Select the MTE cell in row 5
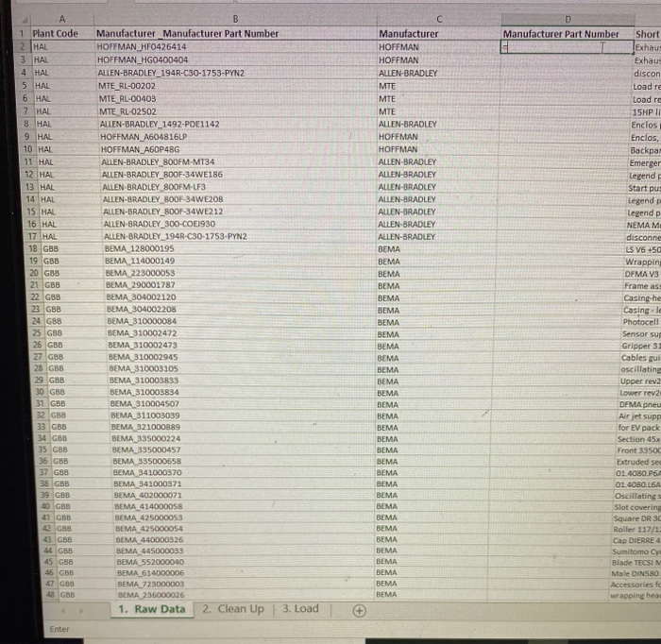The width and height of the screenshot is (661, 644). [x=438, y=86]
